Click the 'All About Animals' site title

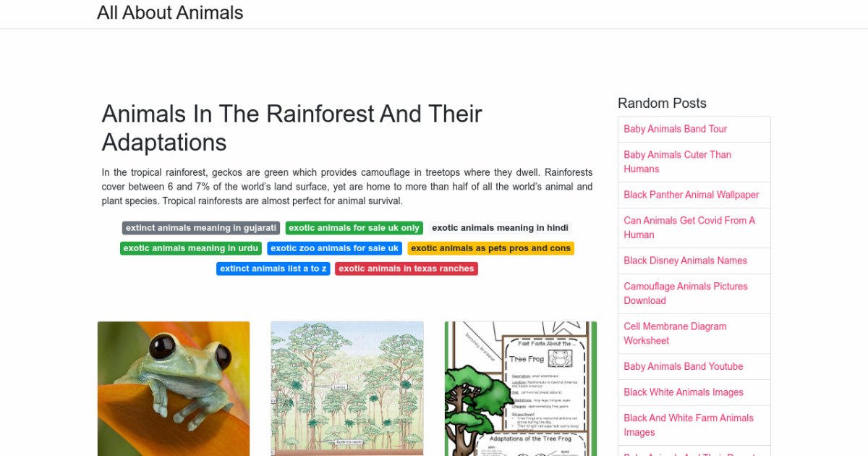click(x=170, y=12)
